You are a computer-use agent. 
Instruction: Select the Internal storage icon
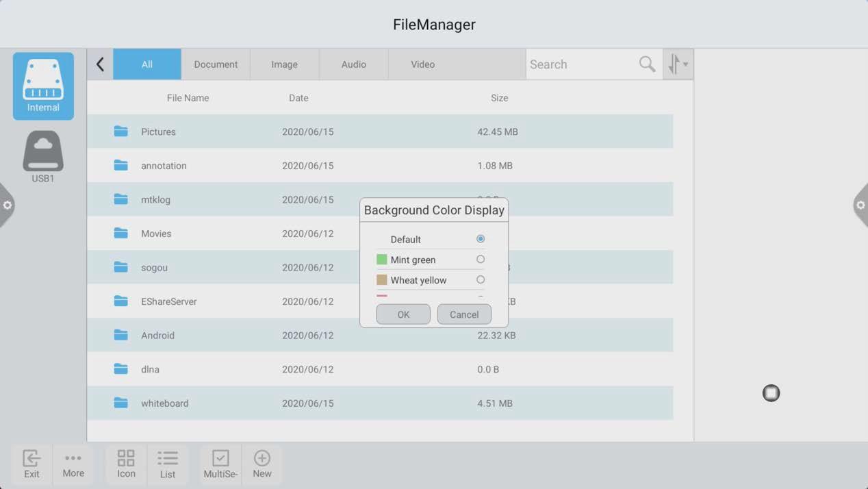[43, 86]
